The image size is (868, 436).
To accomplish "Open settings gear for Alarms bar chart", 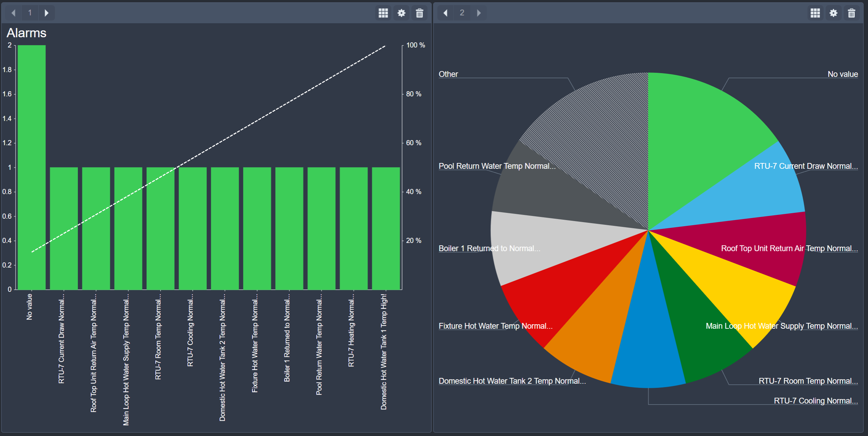I will tap(401, 13).
